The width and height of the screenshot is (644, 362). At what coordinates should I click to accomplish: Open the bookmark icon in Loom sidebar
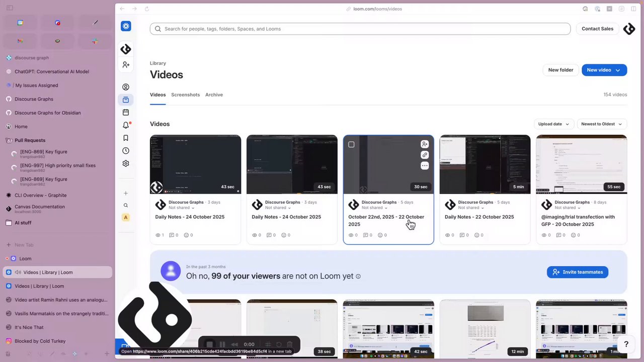click(x=126, y=138)
